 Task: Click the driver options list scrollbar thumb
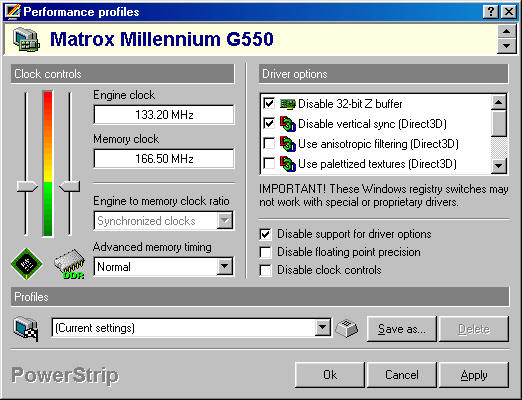click(499, 123)
